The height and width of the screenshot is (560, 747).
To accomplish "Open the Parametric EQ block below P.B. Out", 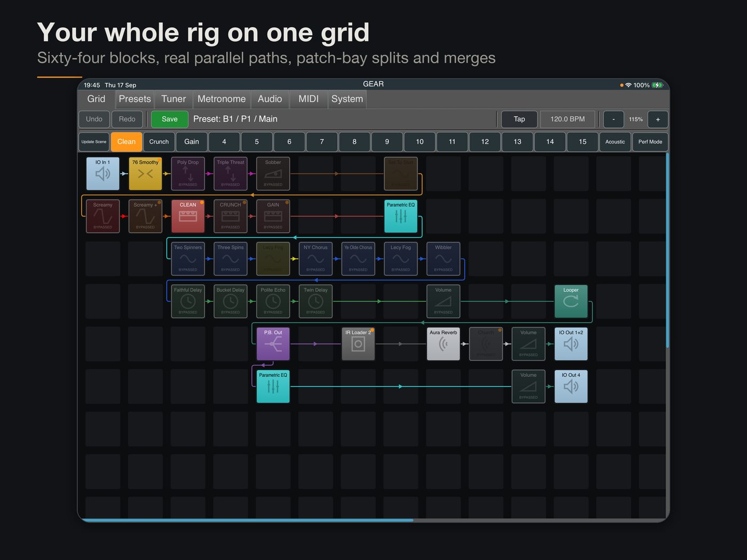I will 273,386.
